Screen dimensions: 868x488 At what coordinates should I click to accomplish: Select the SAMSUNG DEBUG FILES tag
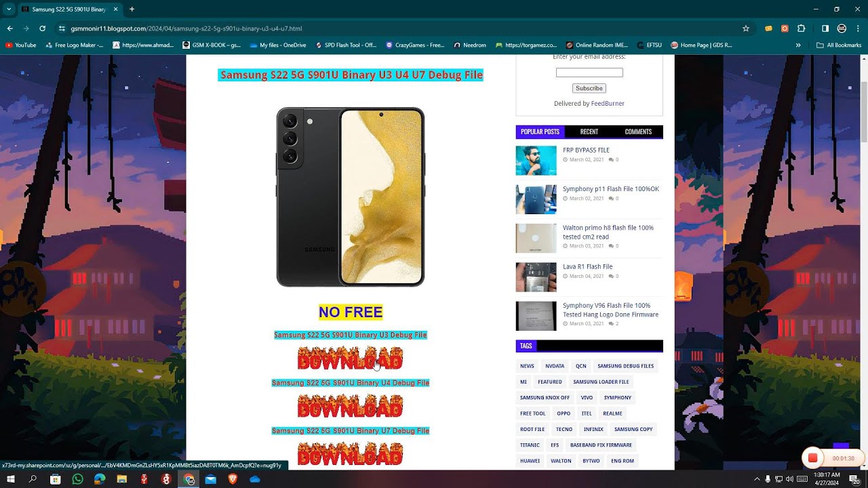625,366
